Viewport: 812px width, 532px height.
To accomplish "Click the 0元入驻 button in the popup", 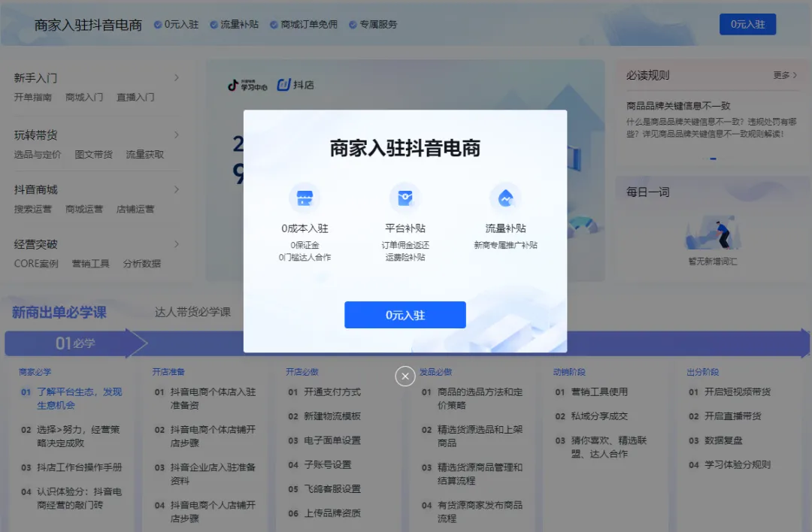I will tap(405, 315).
